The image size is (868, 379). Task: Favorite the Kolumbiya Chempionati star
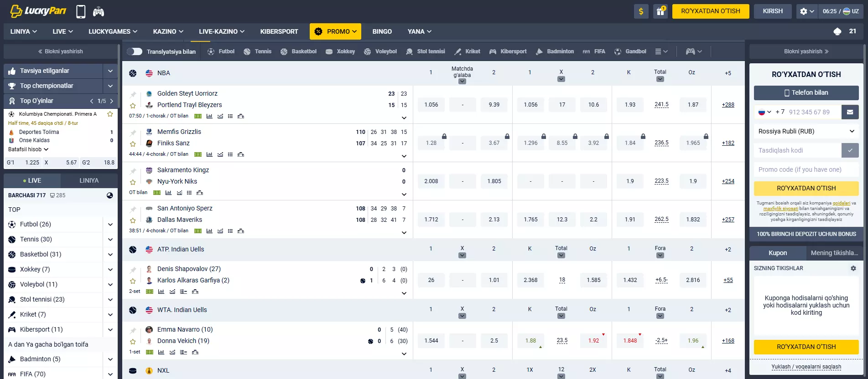(110, 114)
